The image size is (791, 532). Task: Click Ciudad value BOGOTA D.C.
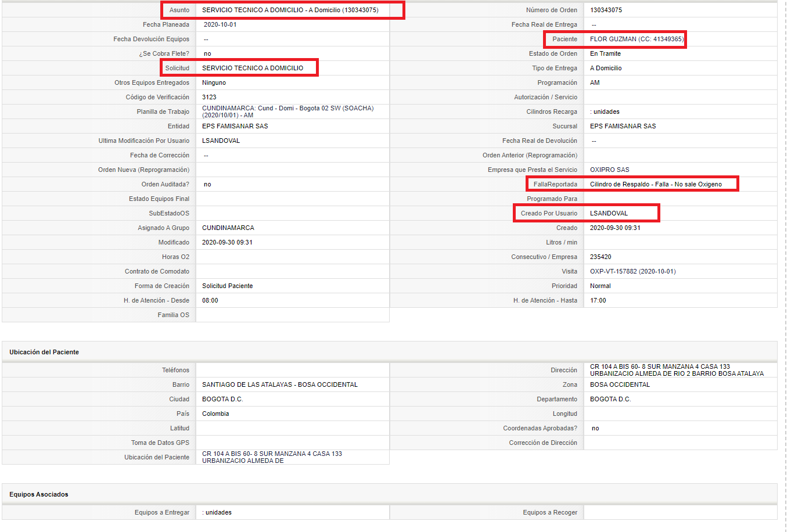point(222,399)
